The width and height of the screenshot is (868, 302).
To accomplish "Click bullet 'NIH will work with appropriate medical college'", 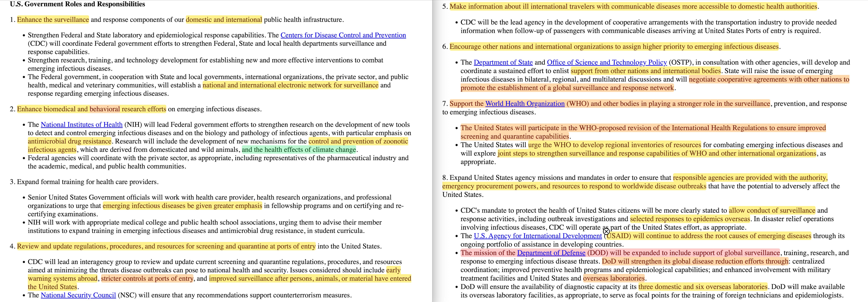I will [205, 227].
